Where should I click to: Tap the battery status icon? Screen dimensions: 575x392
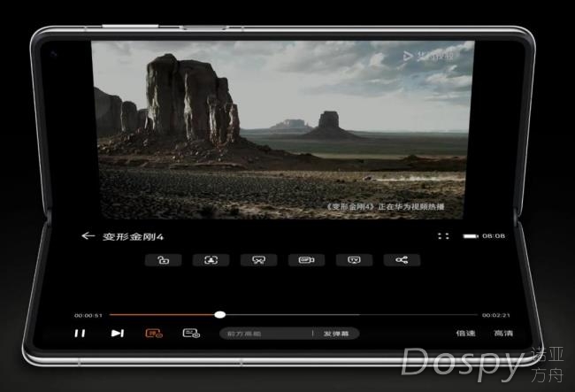[x=471, y=236]
